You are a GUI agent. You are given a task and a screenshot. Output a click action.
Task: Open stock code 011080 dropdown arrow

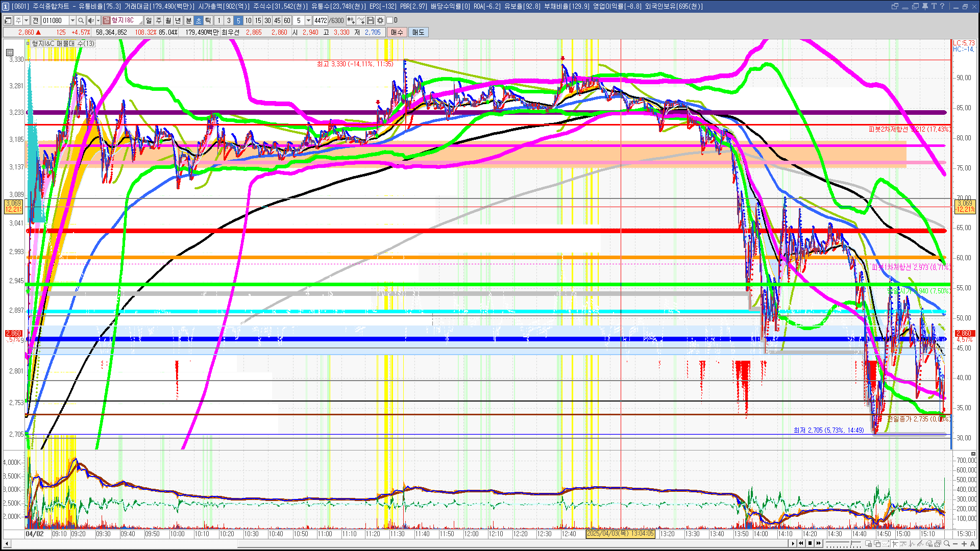(72, 20)
